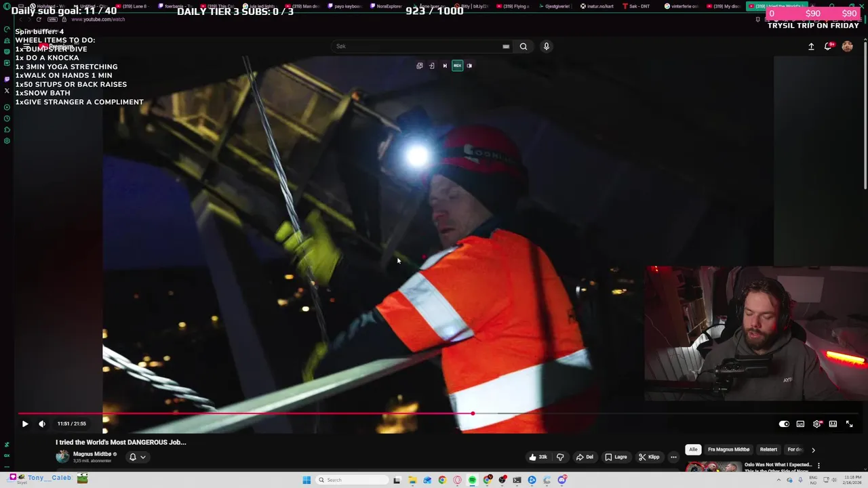Toggle subtitles in the video player
This screenshot has width=868, height=488.
(x=800, y=424)
